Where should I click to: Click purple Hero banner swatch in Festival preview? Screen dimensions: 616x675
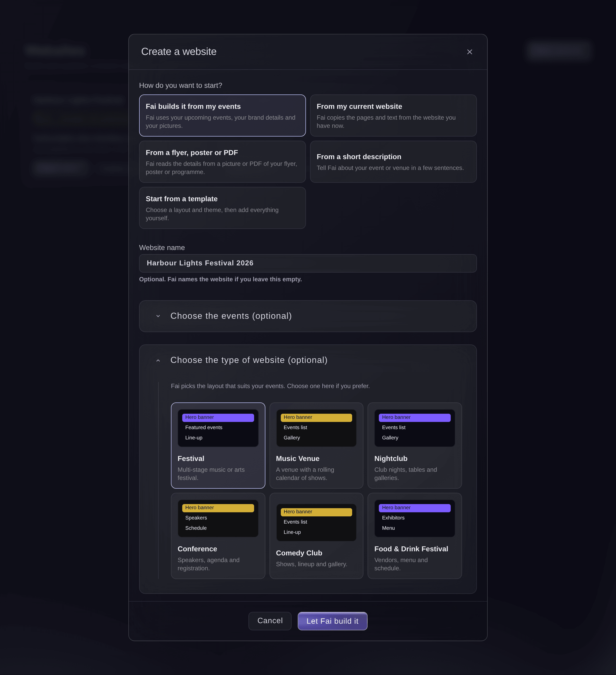[x=218, y=418]
